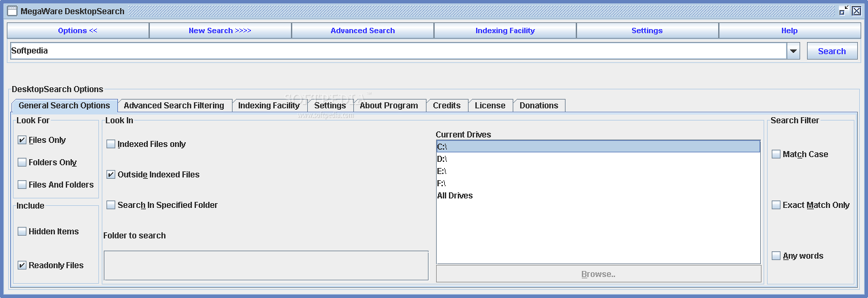Select All Drives in Current Drives list

598,196
